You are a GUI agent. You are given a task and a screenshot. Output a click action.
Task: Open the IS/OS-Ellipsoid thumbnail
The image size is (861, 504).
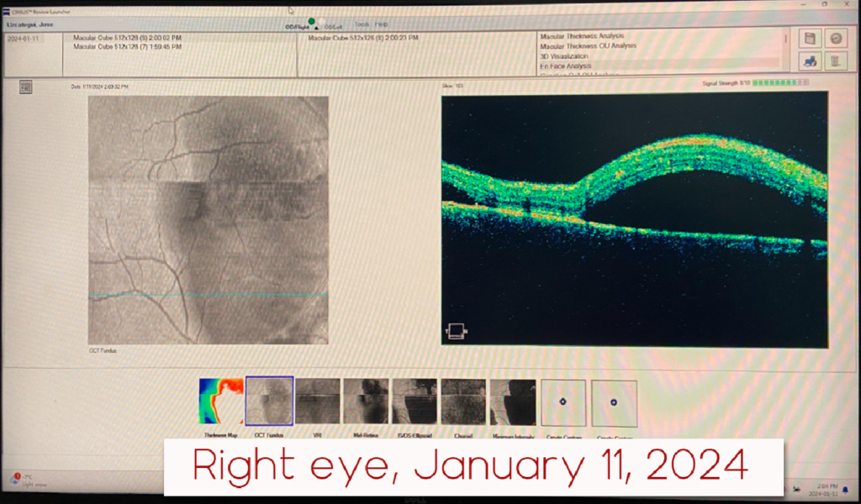pos(415,402)
